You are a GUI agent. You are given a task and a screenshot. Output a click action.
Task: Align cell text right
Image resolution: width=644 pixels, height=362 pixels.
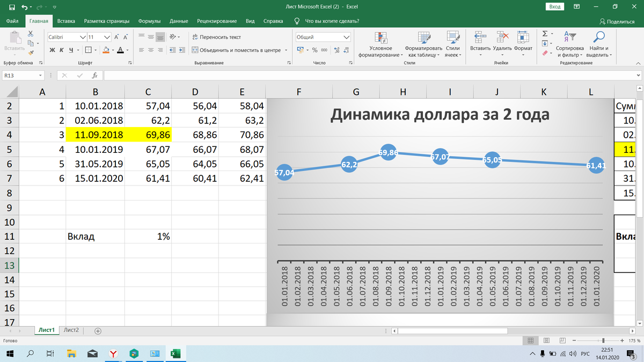point(160,50)
